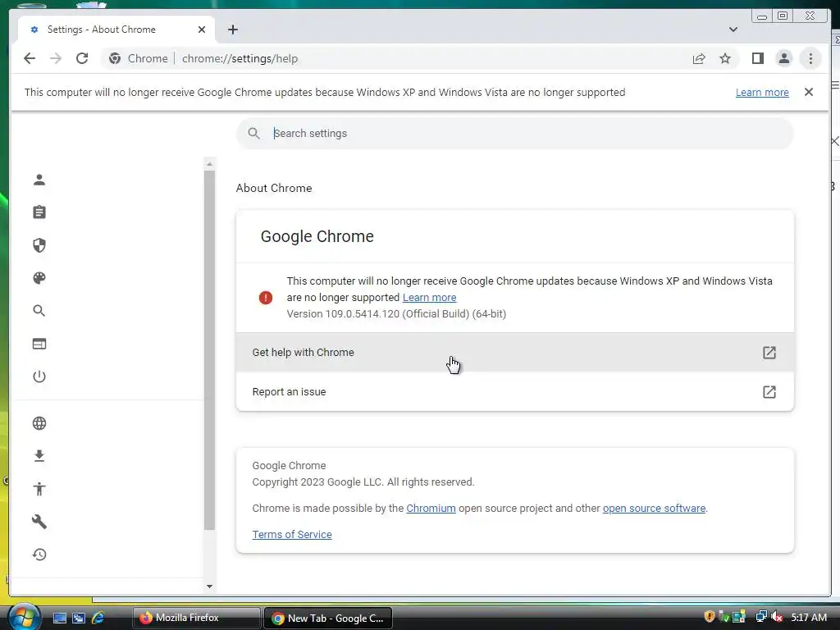Open the profile avatar button
This screenshot has width=840, height=630.
783,58
